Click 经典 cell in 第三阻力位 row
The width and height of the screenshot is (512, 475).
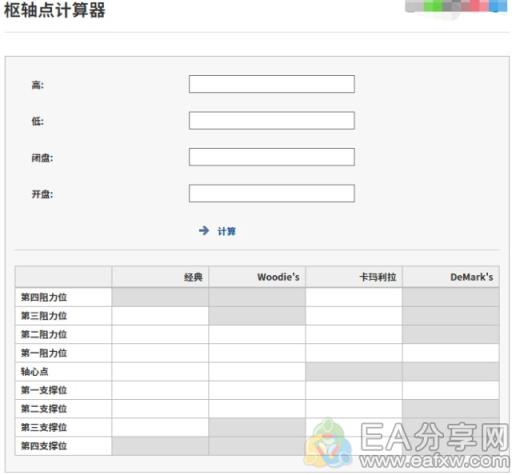[160, 316]
